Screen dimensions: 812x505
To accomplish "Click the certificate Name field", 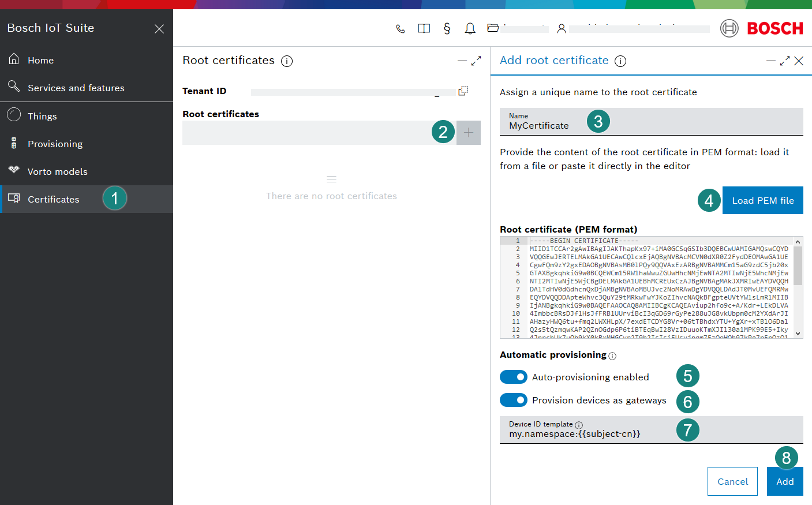I will 652,122.
